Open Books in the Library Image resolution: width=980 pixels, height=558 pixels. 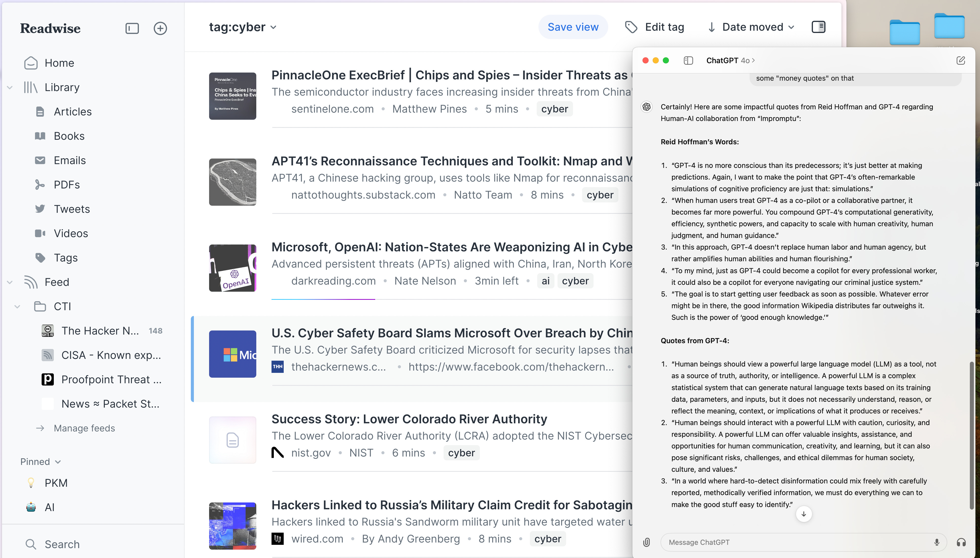(x=69, y=136)
